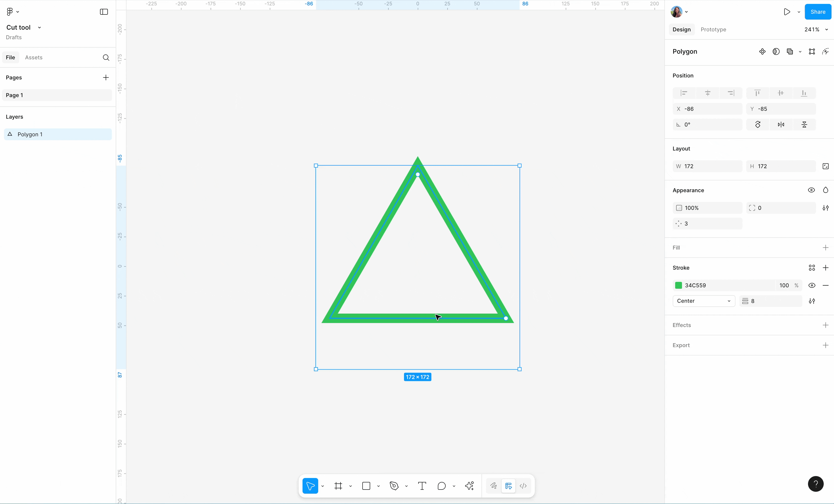Select the Text tool
The height and width of the screenshot is (504, 834).
click(x=422, y=486)
